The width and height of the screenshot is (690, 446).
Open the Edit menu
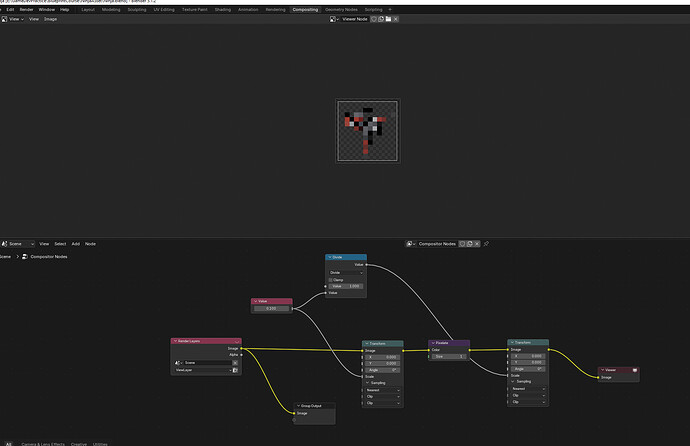10,9
